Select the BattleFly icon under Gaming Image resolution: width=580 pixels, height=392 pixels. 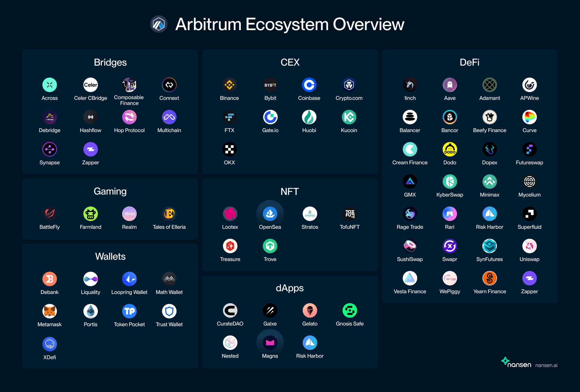49,214
